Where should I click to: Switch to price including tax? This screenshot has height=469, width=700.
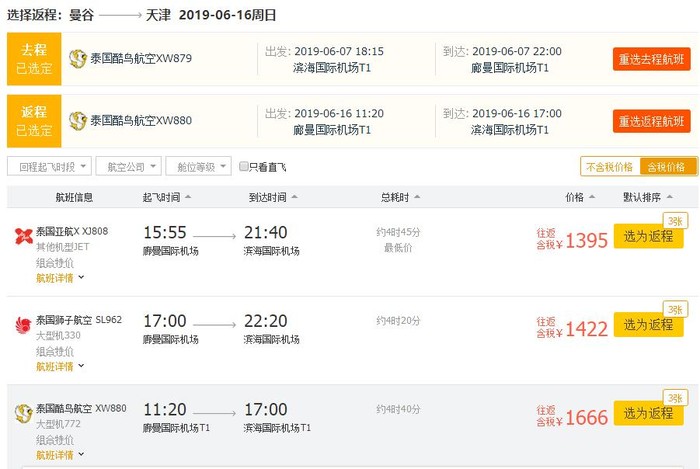666,167
